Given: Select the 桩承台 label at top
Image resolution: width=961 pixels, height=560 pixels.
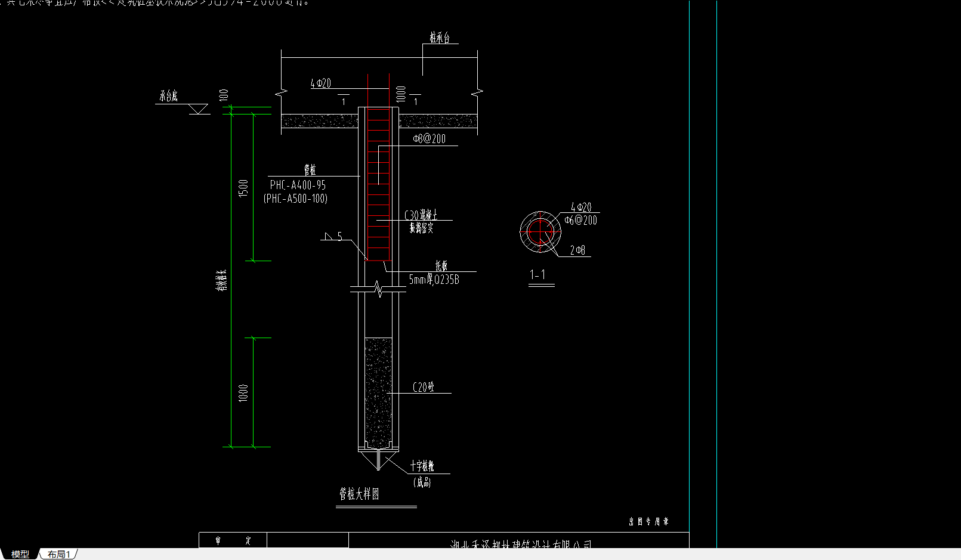Looking at the screenshot, I should (440, 38).
